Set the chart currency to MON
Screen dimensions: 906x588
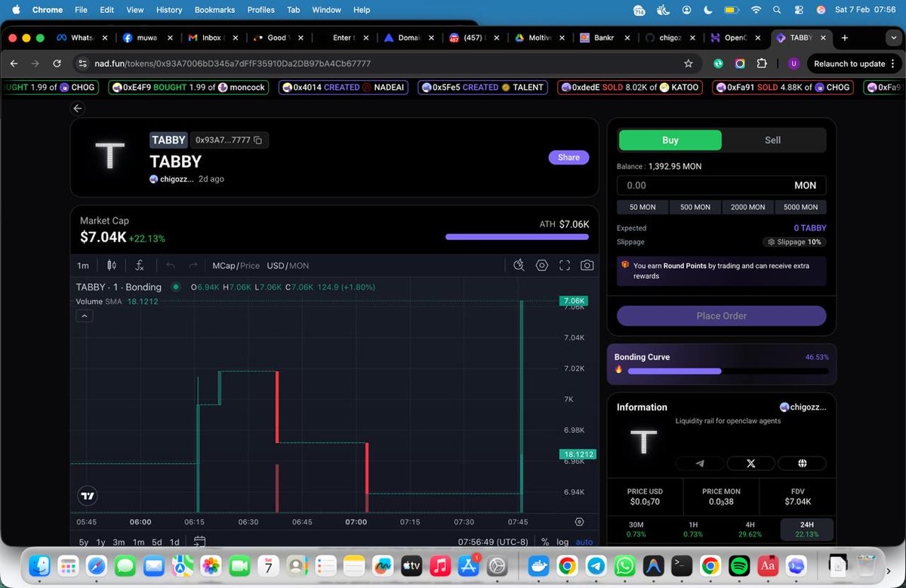point(299,266)
